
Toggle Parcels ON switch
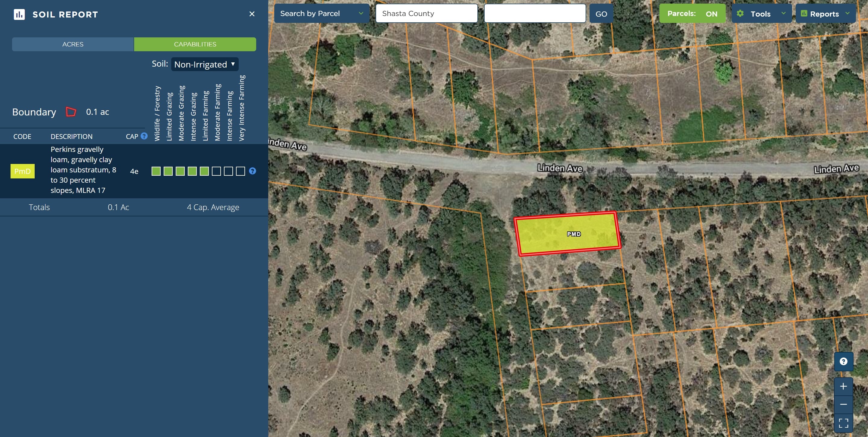tap(692, 14)
